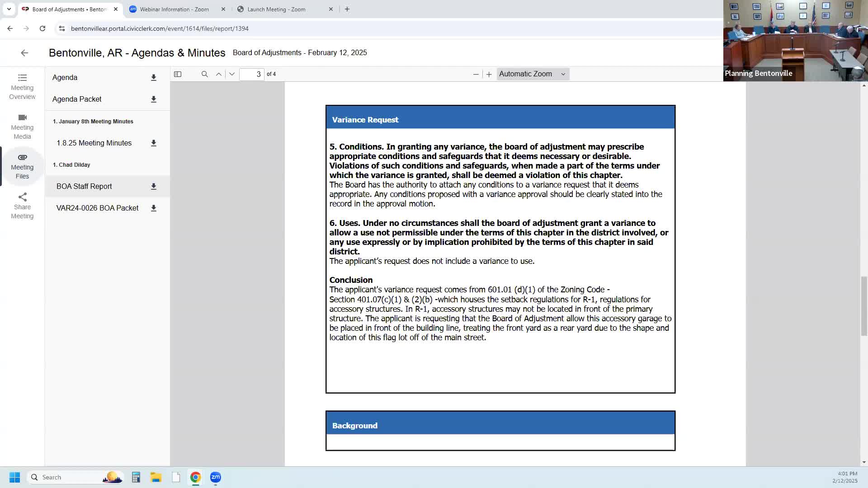868x488 pixels.
Task: Zoom in the PDF document
Action: tap(489, 74)
